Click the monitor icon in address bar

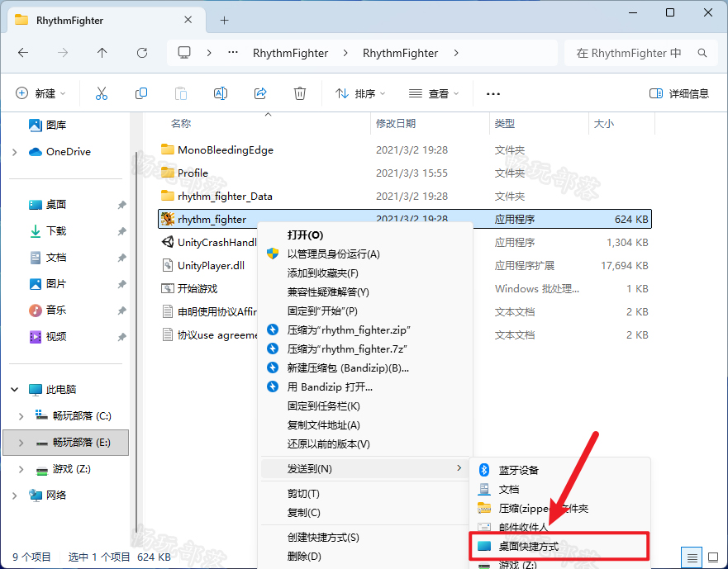pos(184,53)
